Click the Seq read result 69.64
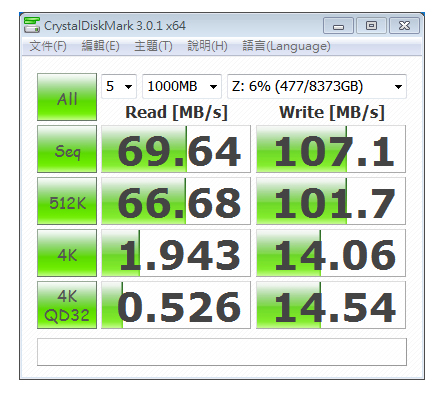 176,149
